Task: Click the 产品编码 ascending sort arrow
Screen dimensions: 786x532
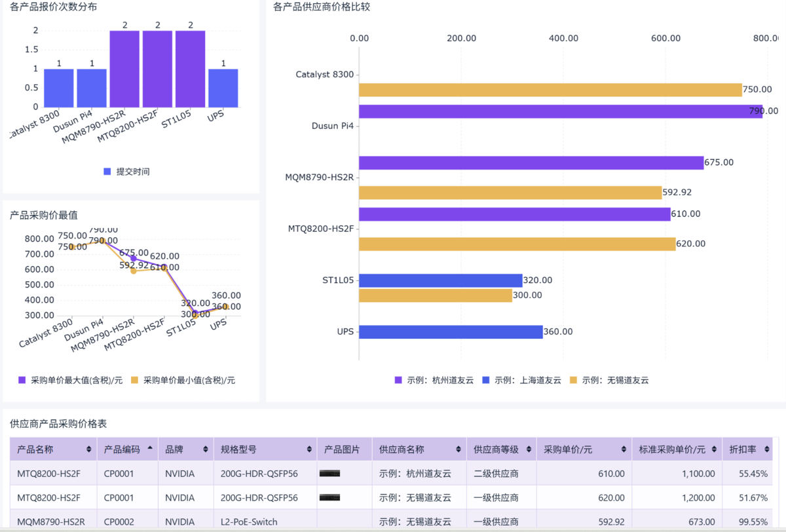Action: [x=150, y=449]
